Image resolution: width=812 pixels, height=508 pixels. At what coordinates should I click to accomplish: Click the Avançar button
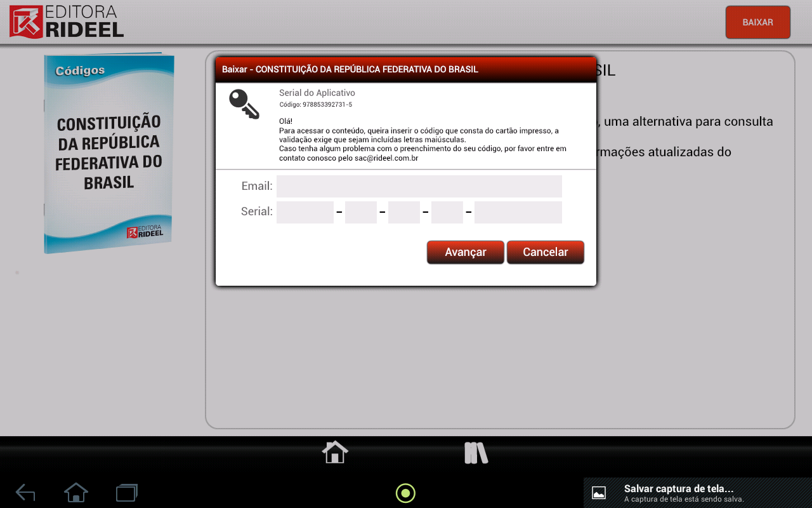click(x=466, y=252)
